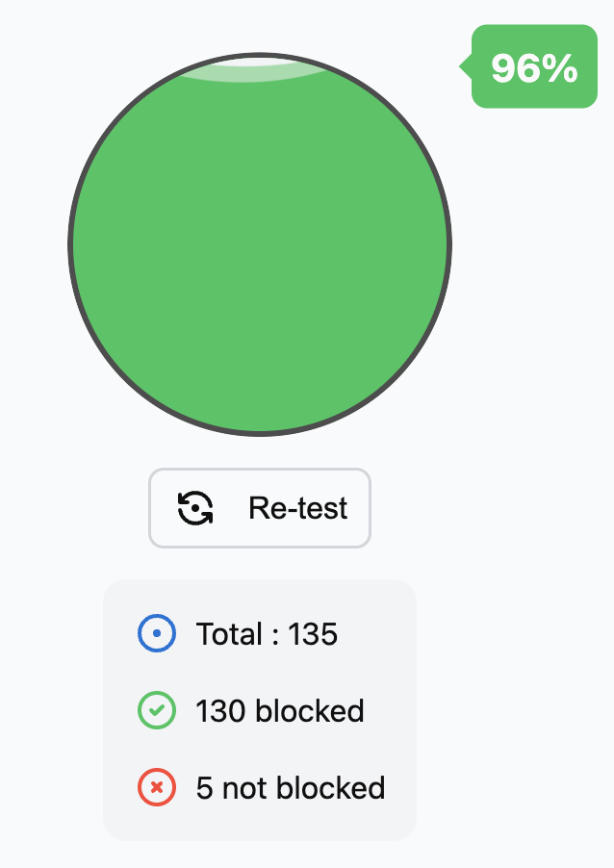
Task: Run the test again with Re-test button
Action: pyautogui.click(x=260, y=508)
